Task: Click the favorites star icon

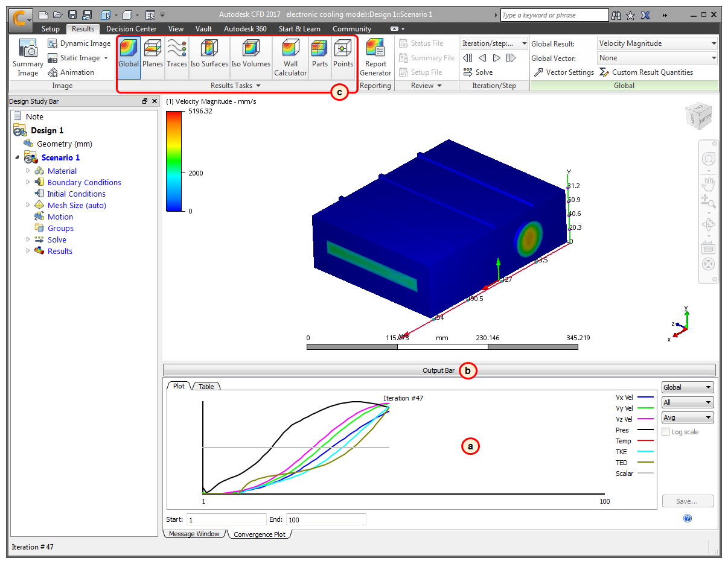Action: (631, 15)
